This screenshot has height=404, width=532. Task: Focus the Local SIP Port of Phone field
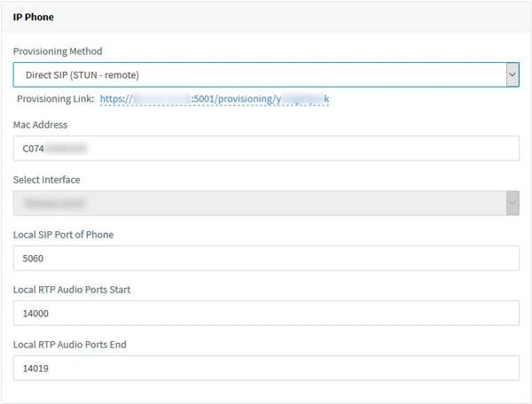coord(266,258)
